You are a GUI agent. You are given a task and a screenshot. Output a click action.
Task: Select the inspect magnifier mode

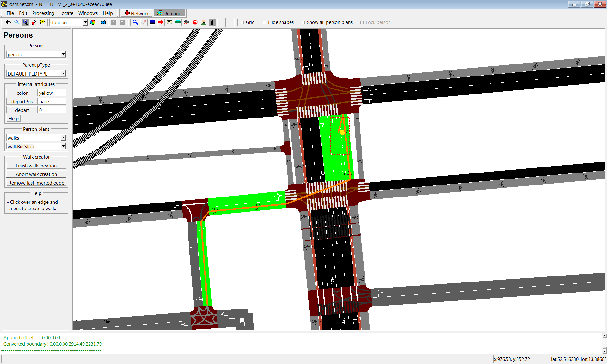coord(135,22)
